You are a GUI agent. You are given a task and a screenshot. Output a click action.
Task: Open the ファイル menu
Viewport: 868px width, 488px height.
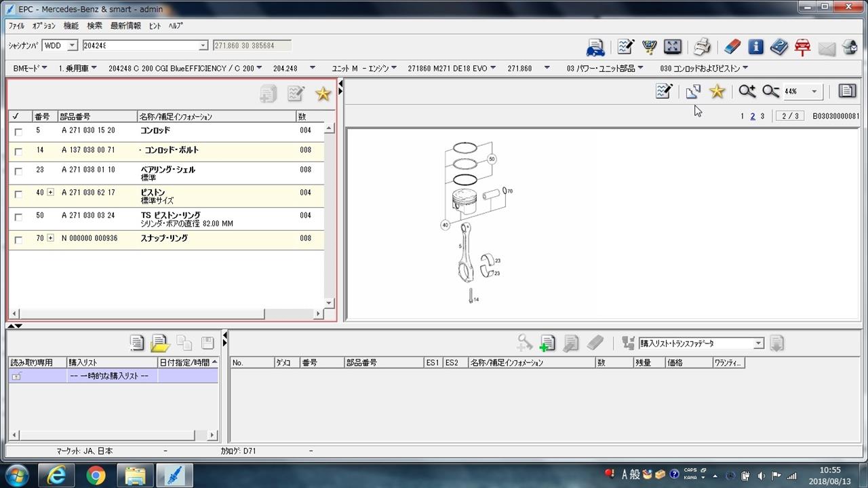(x=16, y=26)
